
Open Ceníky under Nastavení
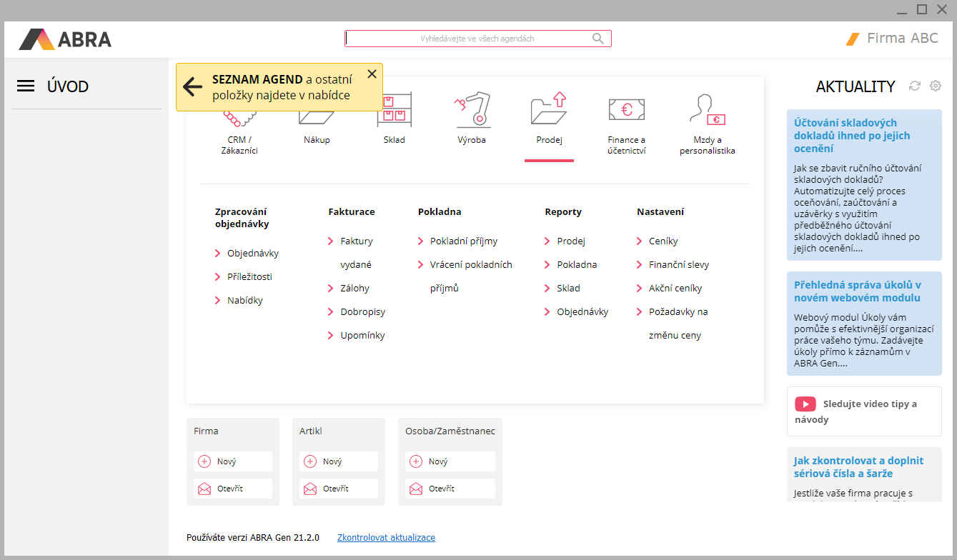[663, 241]
